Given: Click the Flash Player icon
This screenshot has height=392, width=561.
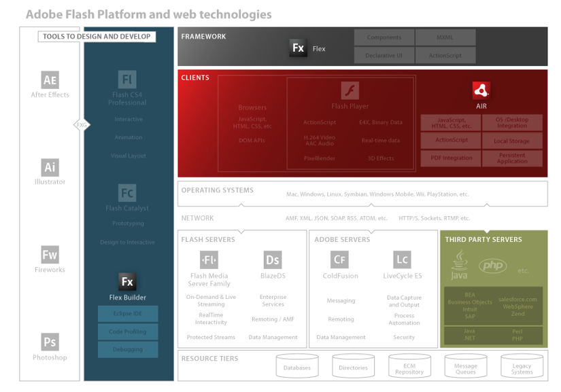Looking at the screenshot, I should 350,90.
